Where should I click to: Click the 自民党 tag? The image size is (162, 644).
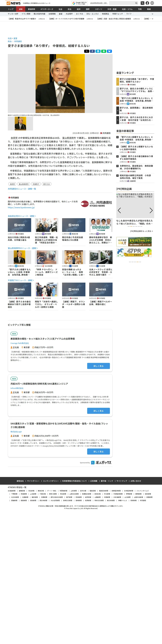pos(12,184)
